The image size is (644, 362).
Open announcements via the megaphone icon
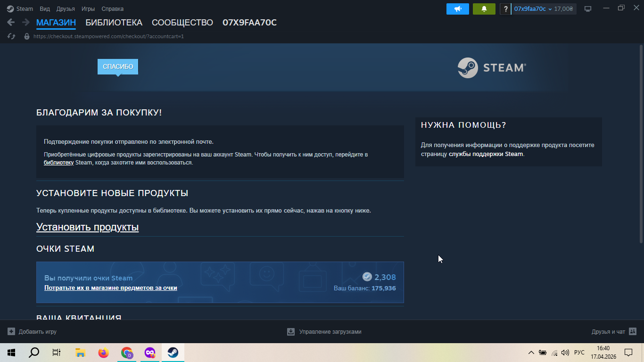[x=458, y=9]
